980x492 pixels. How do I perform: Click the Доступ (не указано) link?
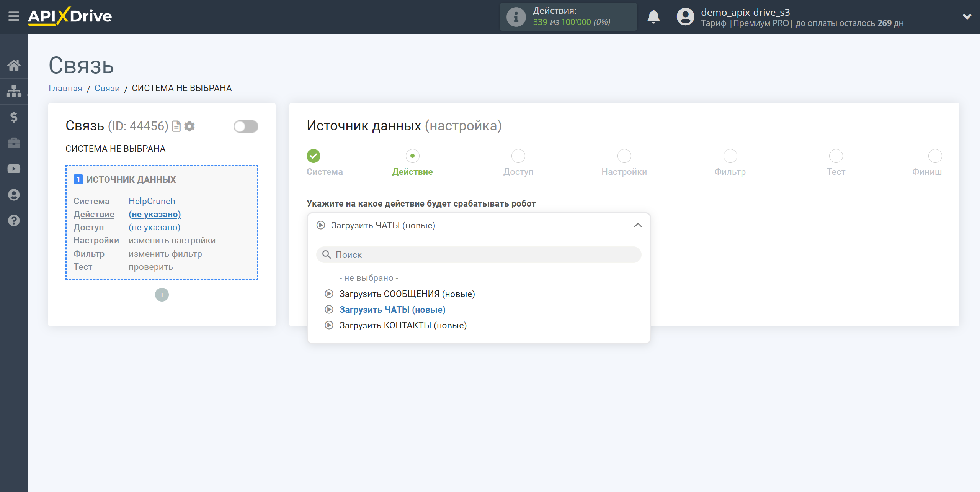point(155,227)
